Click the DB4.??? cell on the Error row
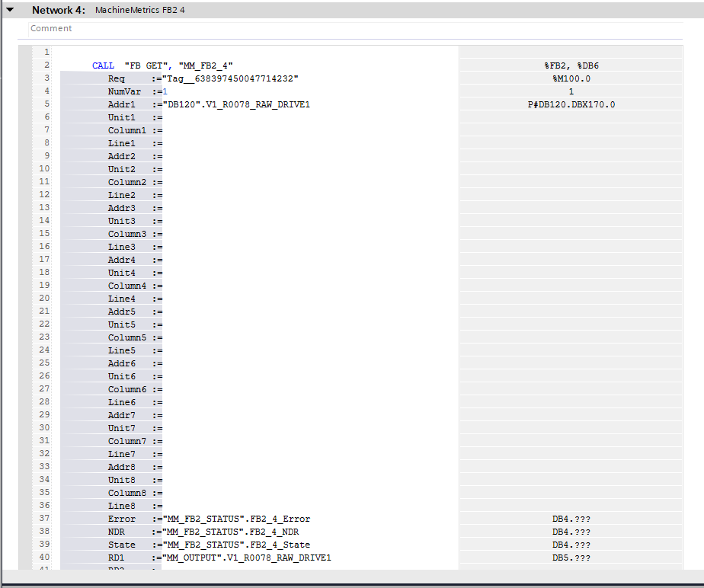 tap(571, 519)
